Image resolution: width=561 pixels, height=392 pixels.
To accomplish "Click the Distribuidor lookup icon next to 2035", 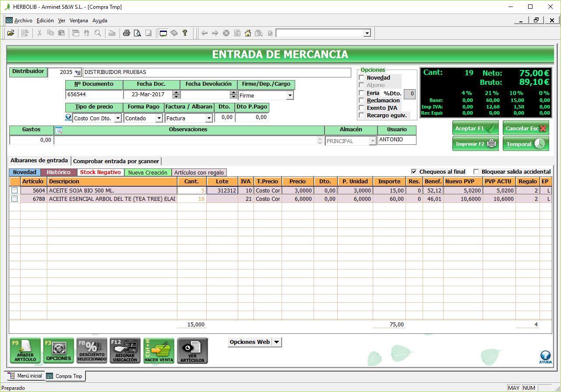I will coord(78,72).
